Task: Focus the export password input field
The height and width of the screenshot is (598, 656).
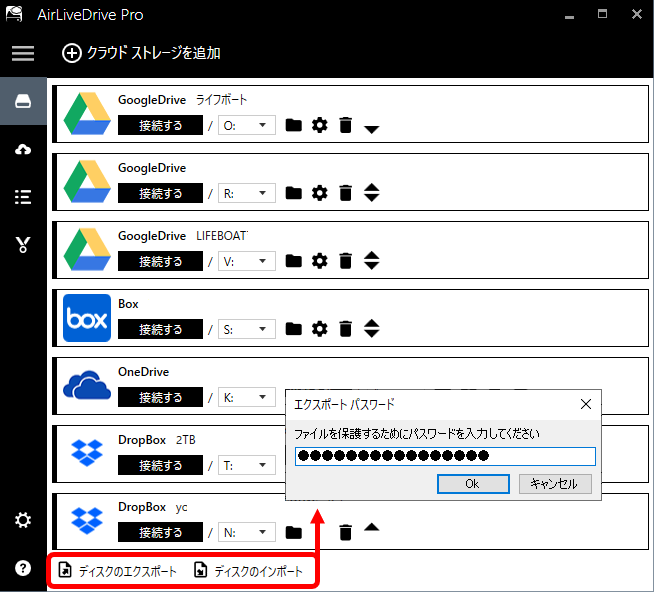Action: tap(445, 456)
